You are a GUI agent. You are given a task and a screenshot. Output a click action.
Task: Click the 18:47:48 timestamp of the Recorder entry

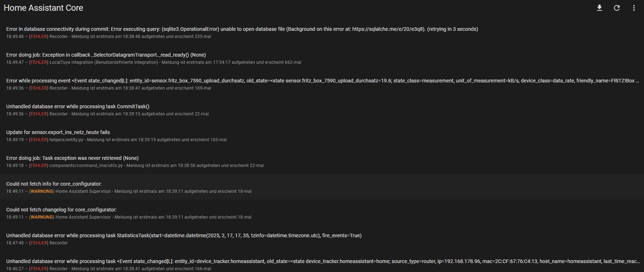point(15,243)
